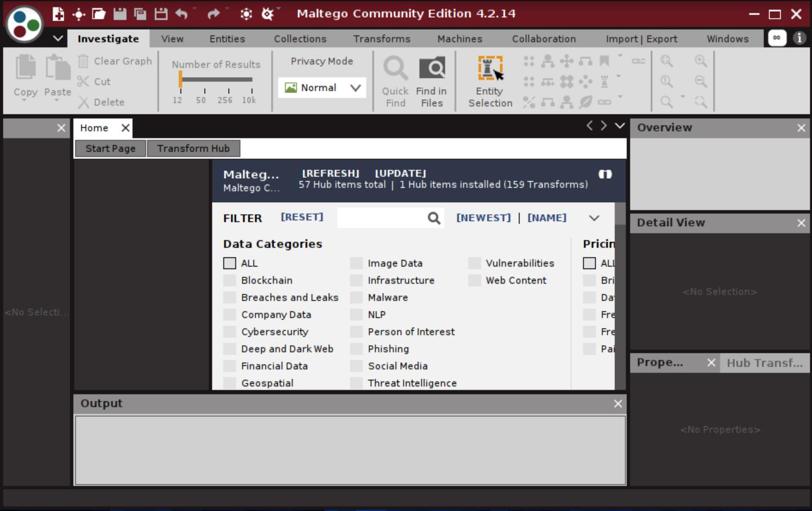
Task: Open the Privacy Mode Normal dropdown
Action: point(322,88)
